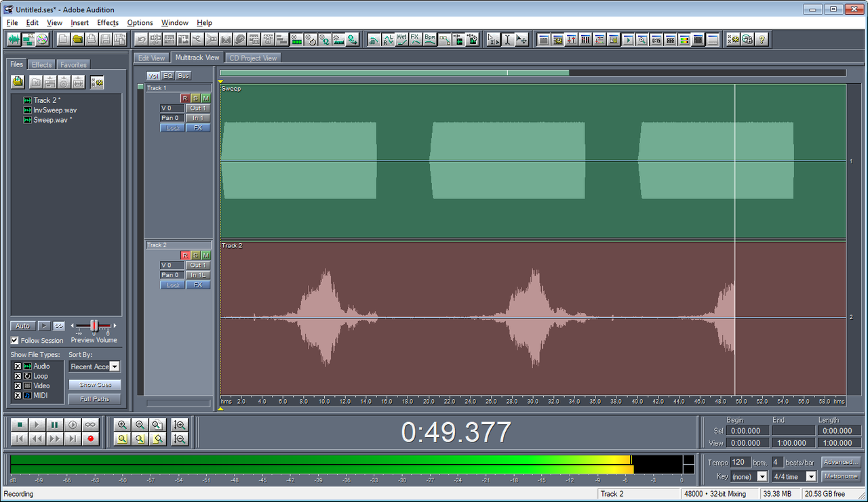
Task: Zoom in horizontally with plus magnifier
Action: tap(122, 425)
